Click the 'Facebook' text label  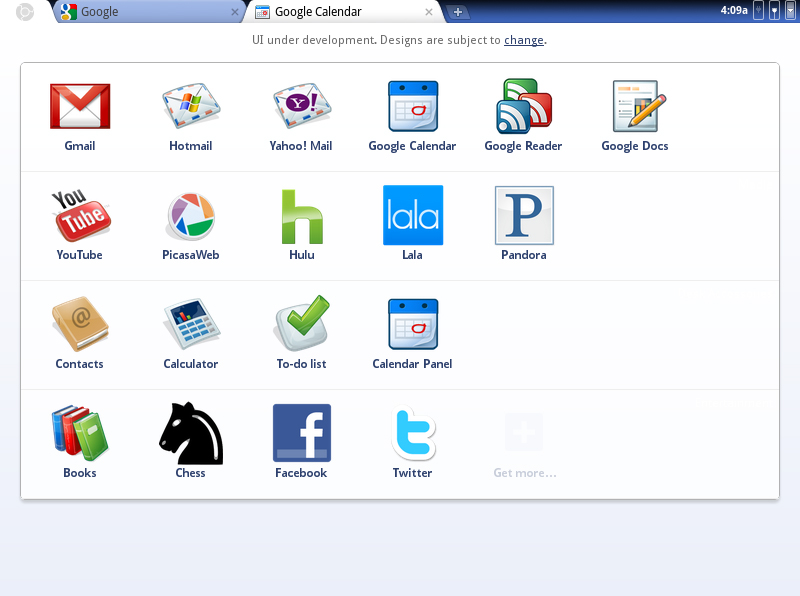pyautogui.click(x=301, y=473)
